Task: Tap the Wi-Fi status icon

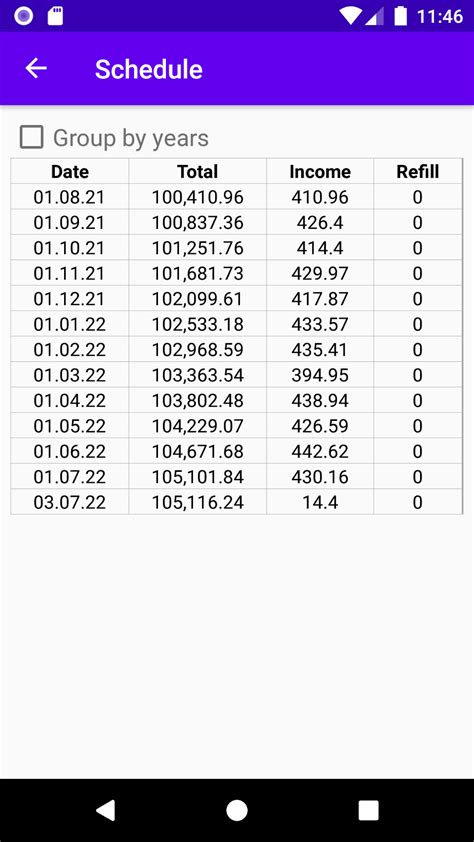Action: [x=351, y=16]
